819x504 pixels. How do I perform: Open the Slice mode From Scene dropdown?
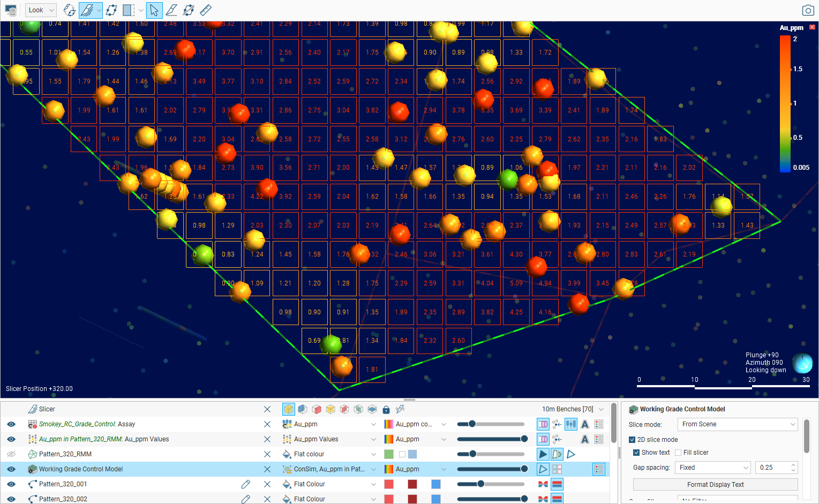click(x=738, y=424)
